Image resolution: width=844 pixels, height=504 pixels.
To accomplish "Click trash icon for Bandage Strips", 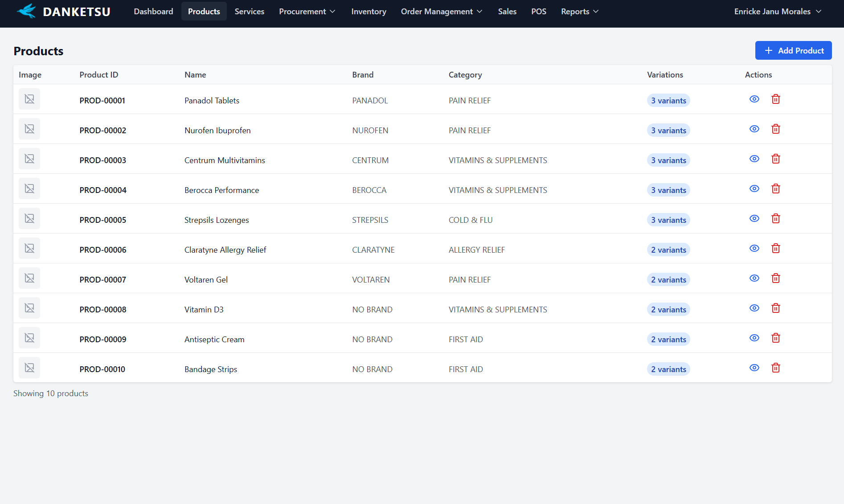I will click(775, 368).
